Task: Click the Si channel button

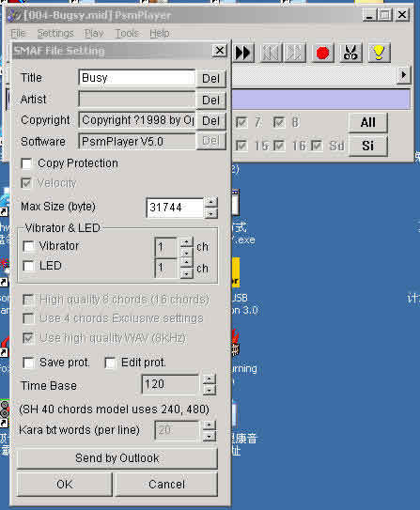Action: tap(368, 146)
